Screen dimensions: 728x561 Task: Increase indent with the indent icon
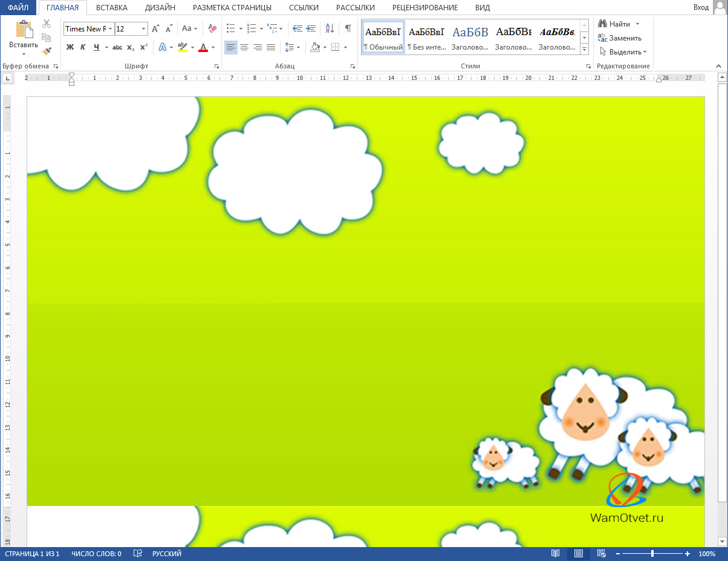[x=311, y=28]
